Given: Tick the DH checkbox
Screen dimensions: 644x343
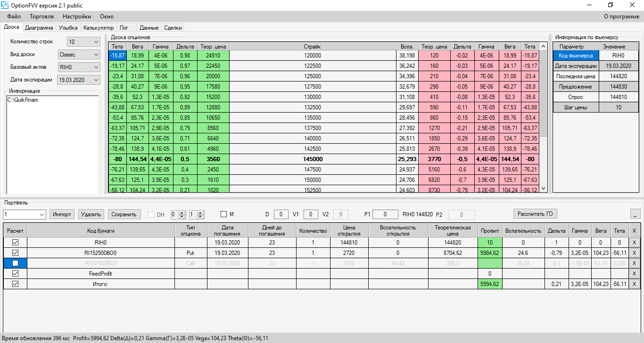Looking at the screenshot, I should 151,214.
